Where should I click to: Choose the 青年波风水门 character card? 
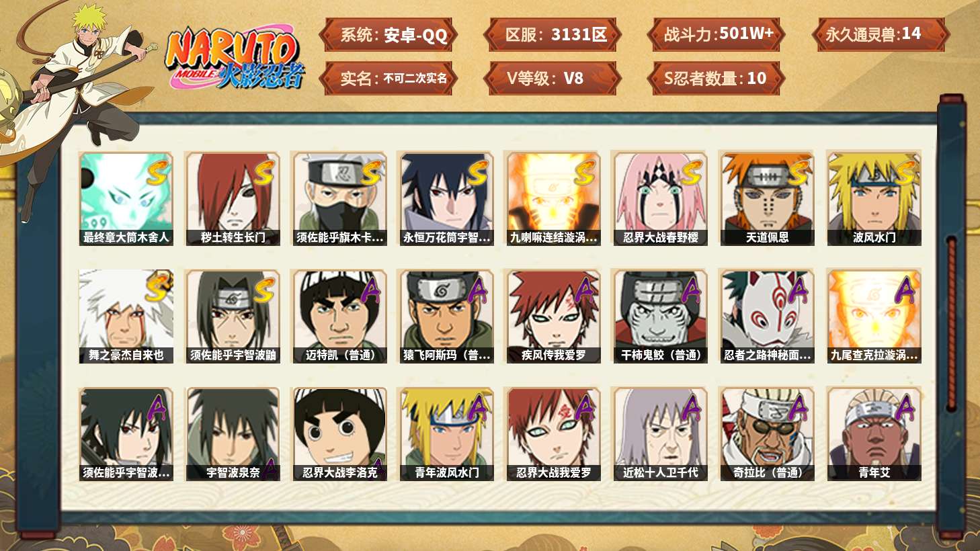coord(446,434)
